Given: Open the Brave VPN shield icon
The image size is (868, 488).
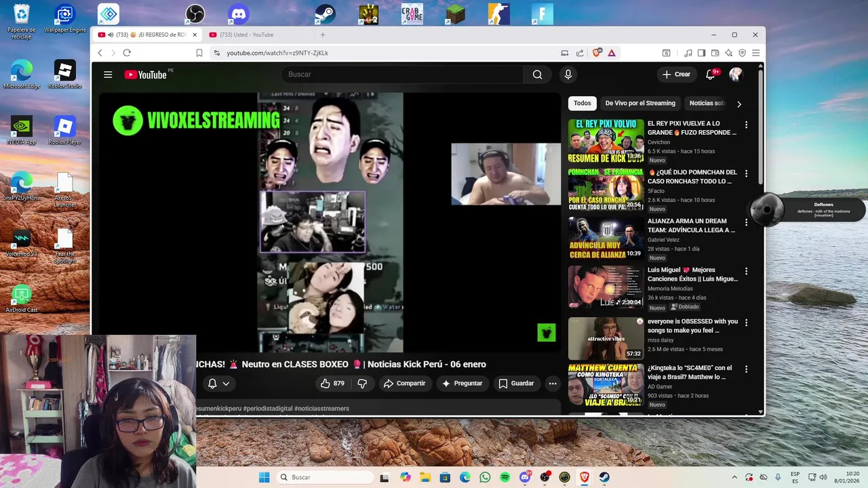Looking at the screenshot, I should point(743,53).
